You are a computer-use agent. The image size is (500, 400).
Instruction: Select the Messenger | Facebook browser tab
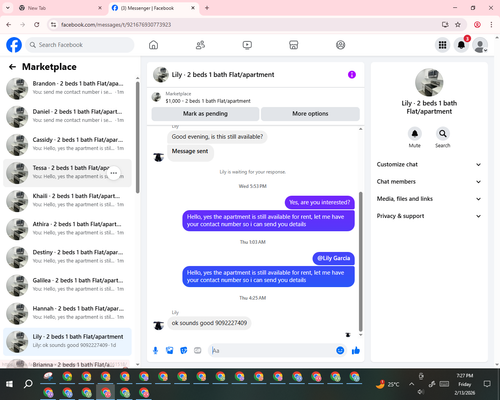coord(152,8)
